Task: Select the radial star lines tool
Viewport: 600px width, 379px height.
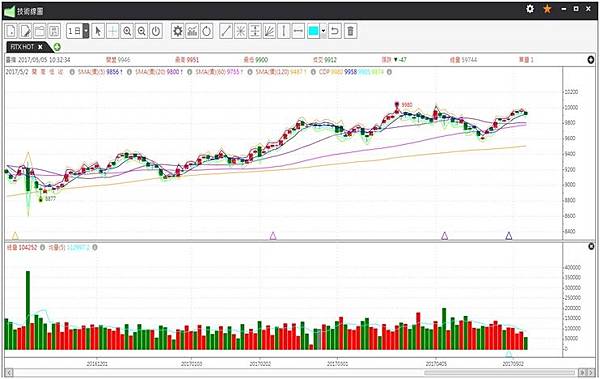Action: coord(240,31)
